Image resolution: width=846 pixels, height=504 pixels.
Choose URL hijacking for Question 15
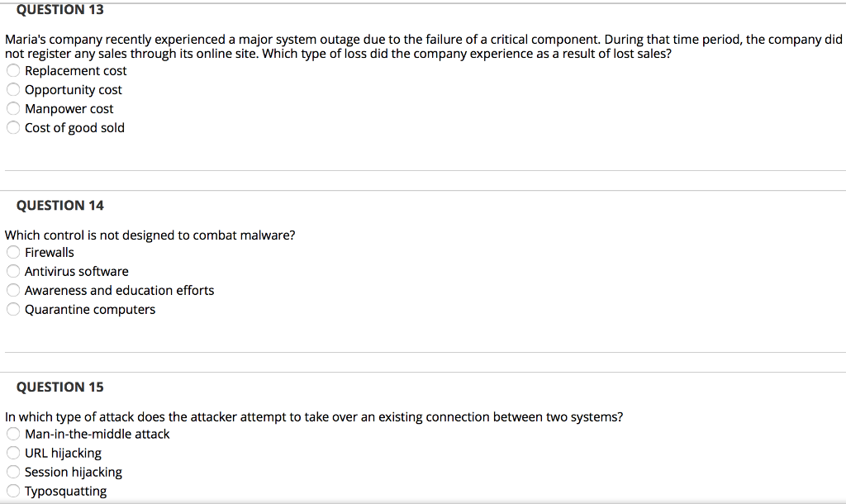(13, 453)
